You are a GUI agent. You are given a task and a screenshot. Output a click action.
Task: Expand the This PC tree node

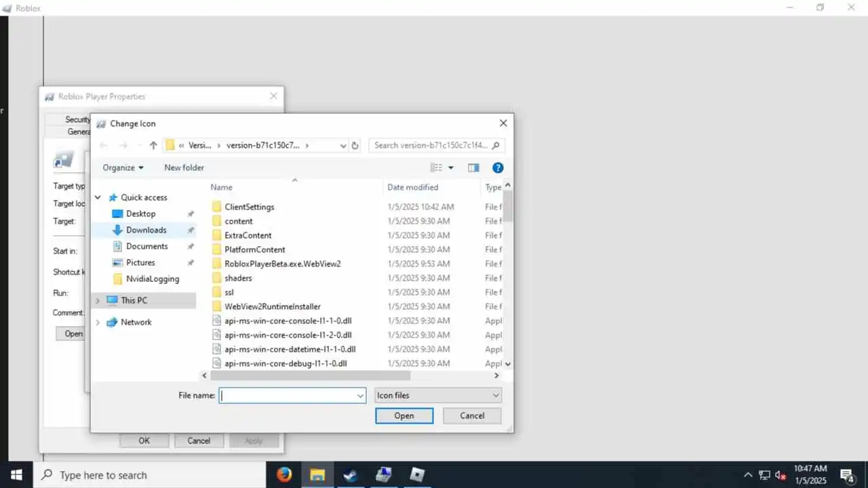click(98, 300)
